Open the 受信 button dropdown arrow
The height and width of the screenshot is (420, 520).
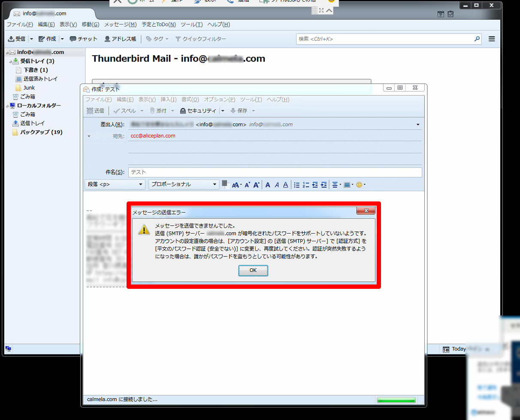tap(31, 39)
